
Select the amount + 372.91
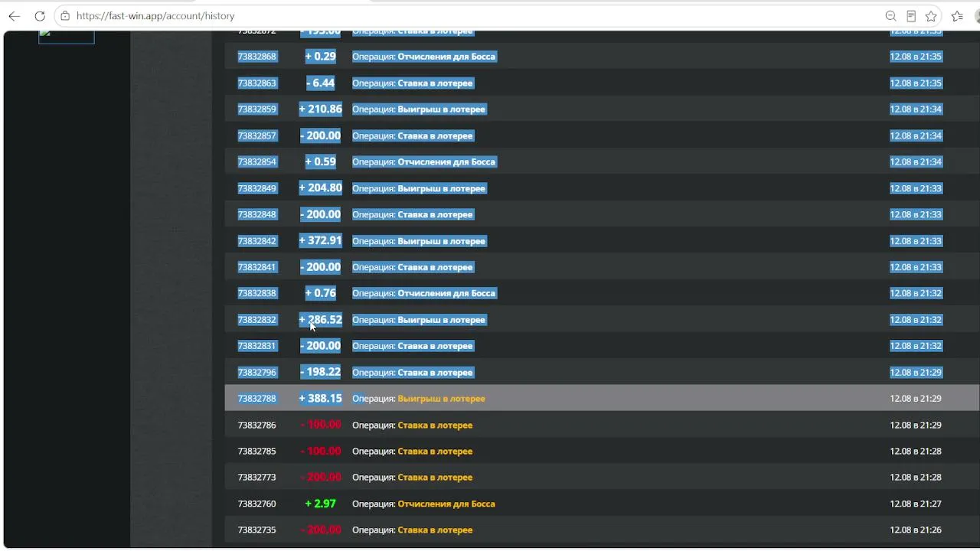pyautogui.click(x=321, y=241)
